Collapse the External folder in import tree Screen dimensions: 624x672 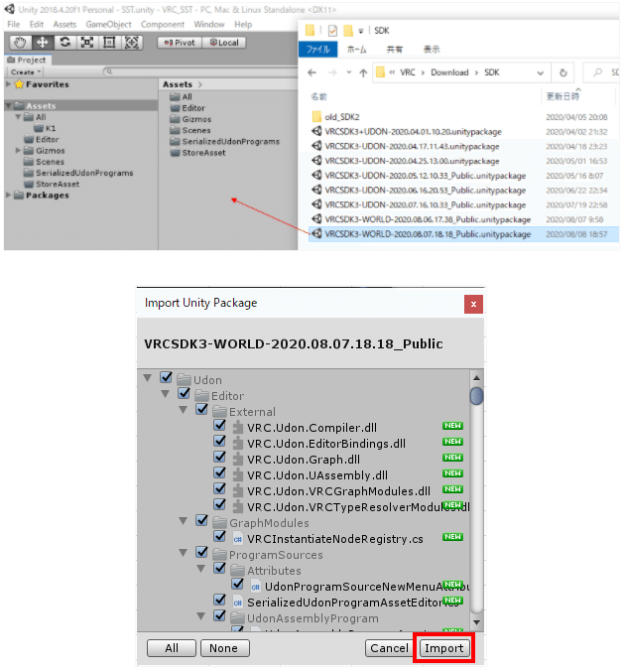(184, 410)
